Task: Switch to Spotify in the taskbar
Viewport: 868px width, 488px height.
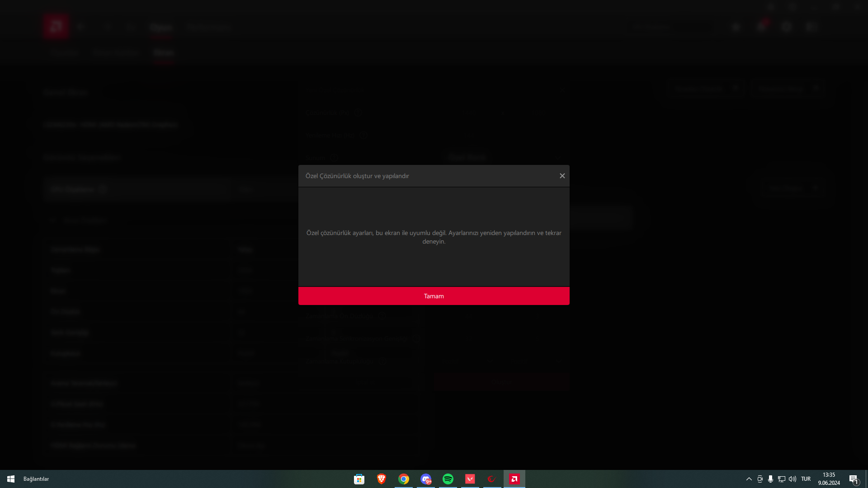Action: [448, 479]
